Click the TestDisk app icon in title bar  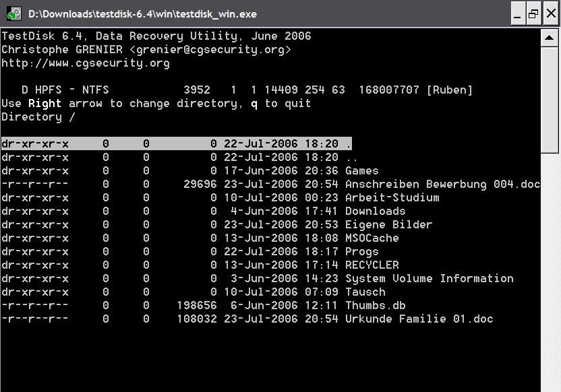(14, 13)
